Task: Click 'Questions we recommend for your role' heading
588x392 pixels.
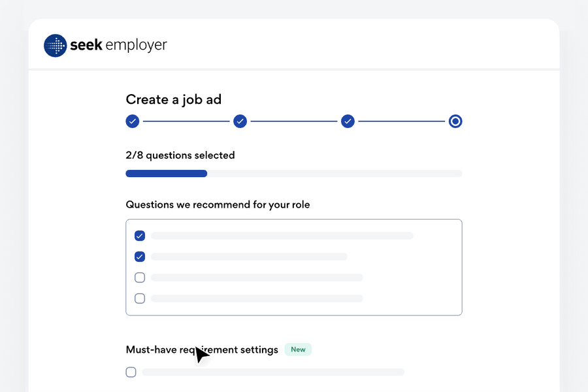Action: pyautogui.click(x=218, y=204)
